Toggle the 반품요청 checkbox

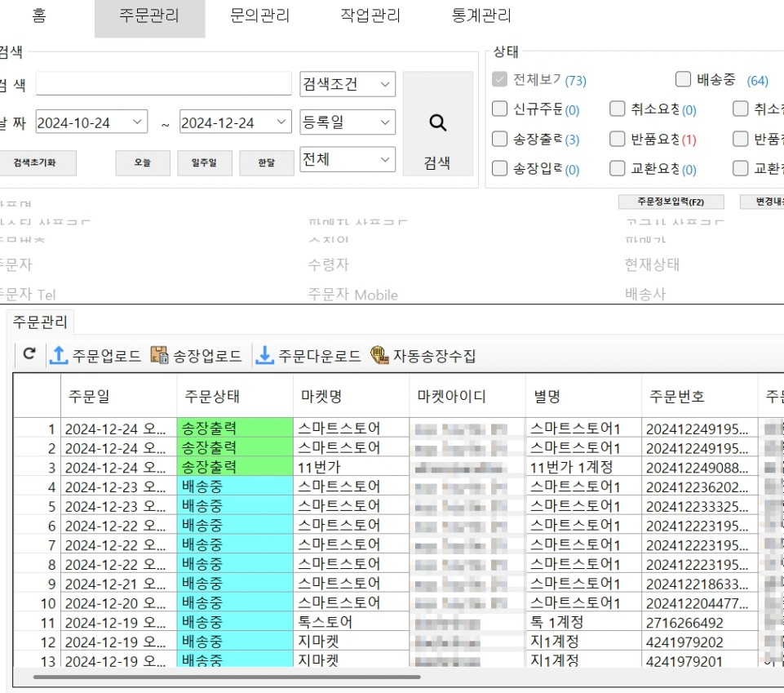618,139
